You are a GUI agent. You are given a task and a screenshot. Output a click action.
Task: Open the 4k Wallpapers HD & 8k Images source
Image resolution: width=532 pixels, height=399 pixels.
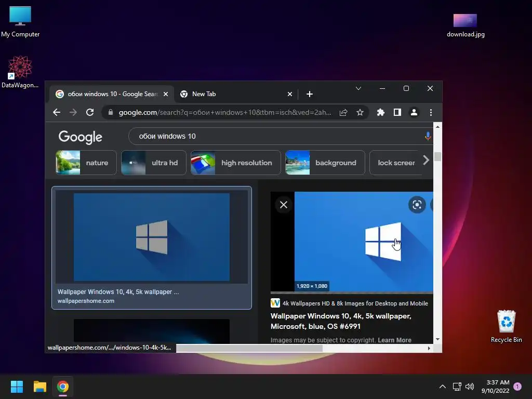[x=349, y=303]
